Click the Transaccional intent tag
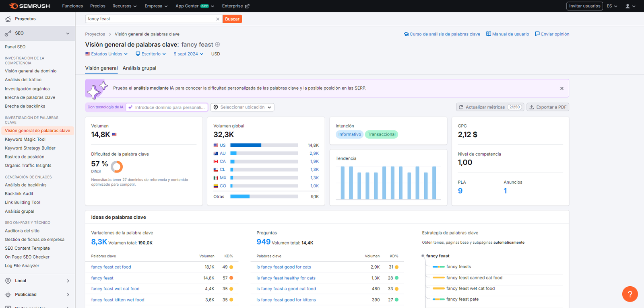 pos(382,135)
